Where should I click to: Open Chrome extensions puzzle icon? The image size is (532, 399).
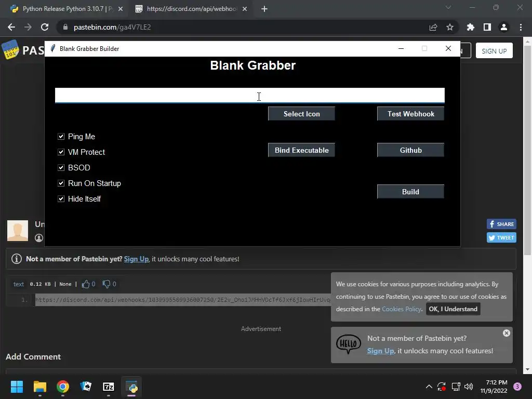[x=471, y=27]
